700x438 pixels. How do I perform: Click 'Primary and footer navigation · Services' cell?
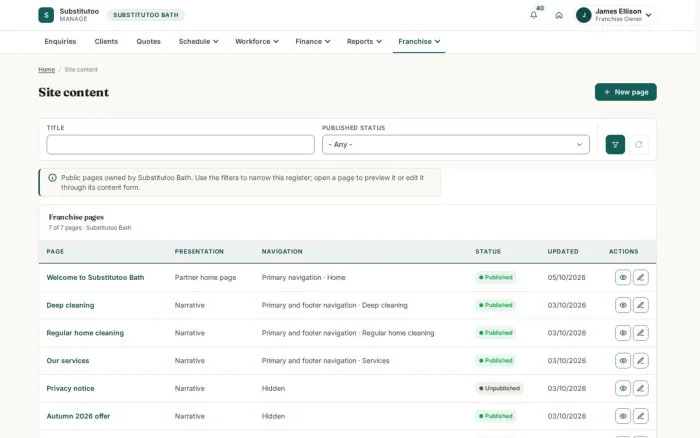(325, 360)
